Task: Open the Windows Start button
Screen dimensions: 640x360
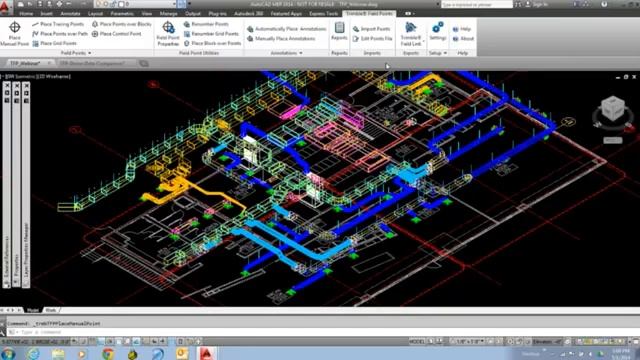Action: point(8,353)
